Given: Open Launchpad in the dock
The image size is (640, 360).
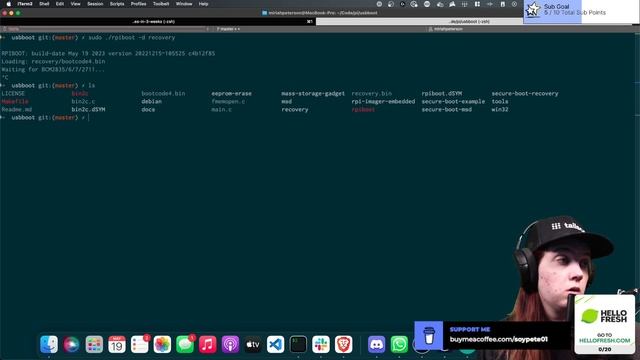Looking at the screenshot, I should 94,344.
